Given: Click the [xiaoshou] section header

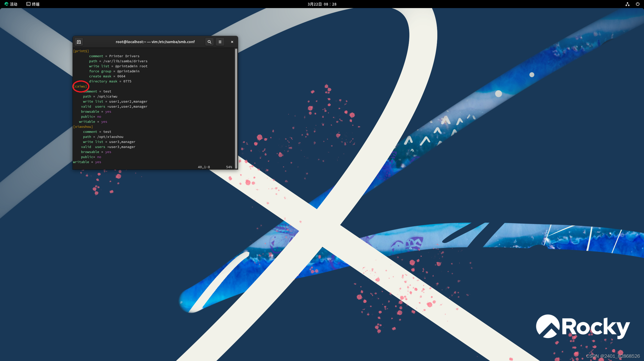Looking at the screenshot, I should pos(83,127).
